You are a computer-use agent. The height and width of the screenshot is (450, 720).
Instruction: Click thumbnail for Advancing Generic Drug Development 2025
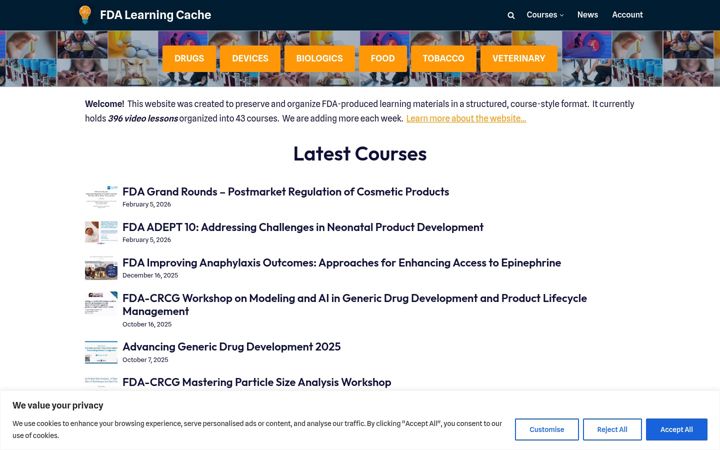pyautogui.click(x=101, y=352)
